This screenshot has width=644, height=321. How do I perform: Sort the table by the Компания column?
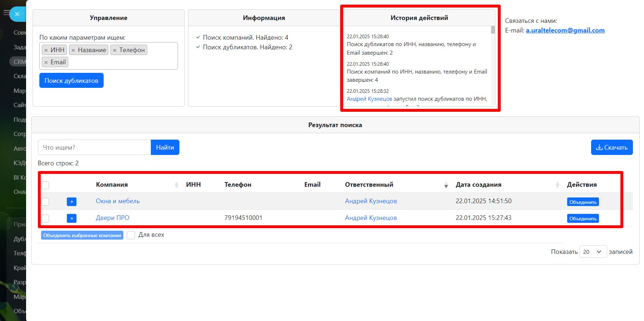[x=176, y=185]
